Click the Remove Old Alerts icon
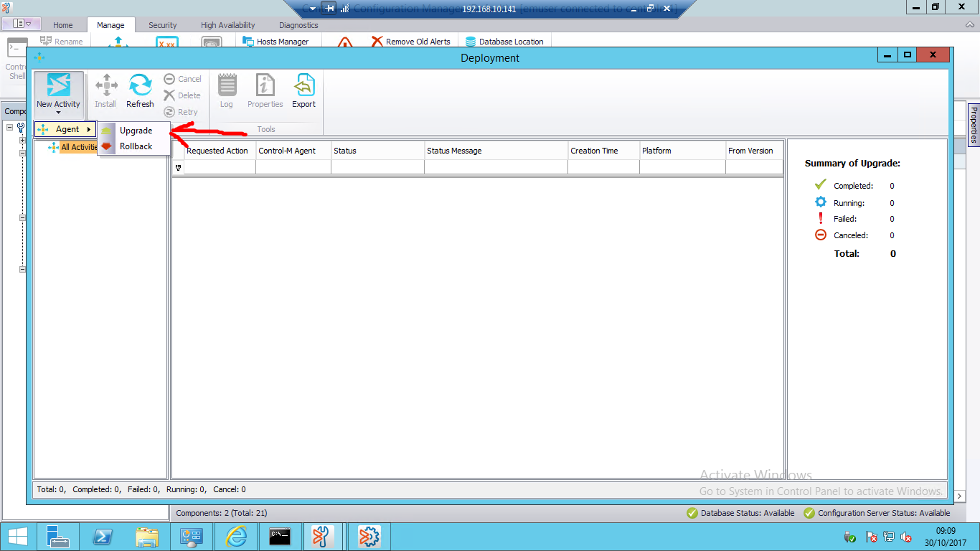Viewport: 980px width, 551px height. (377, 42)
